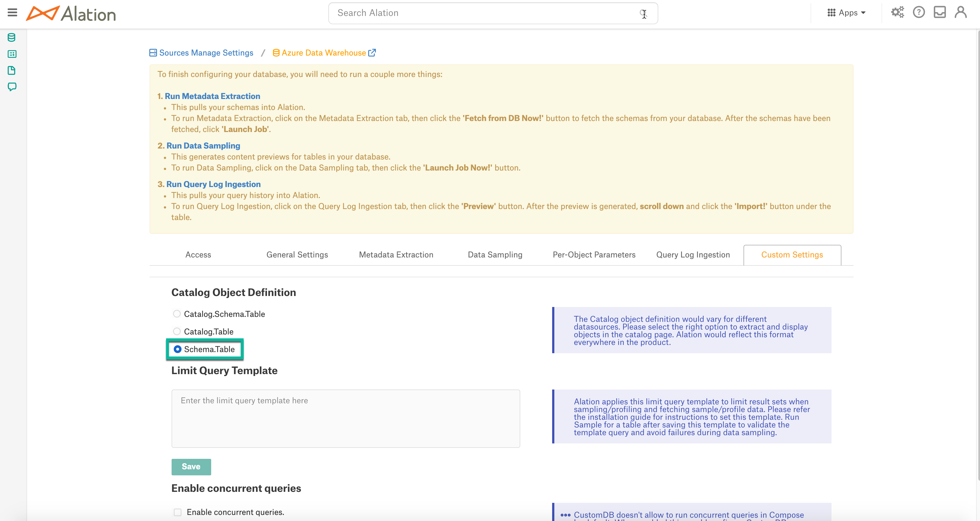Enable concurrent queries checkbox

178,512
